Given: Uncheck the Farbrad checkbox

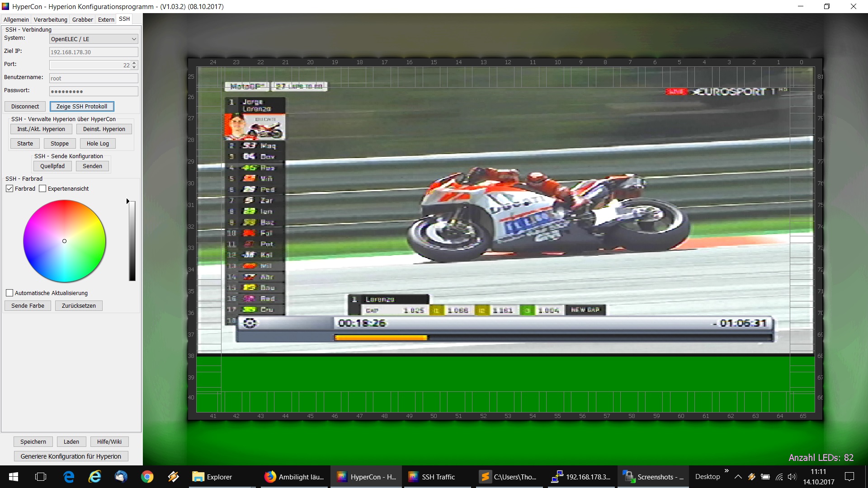Looking at the screenshot, I should click(x=9, y=188).
